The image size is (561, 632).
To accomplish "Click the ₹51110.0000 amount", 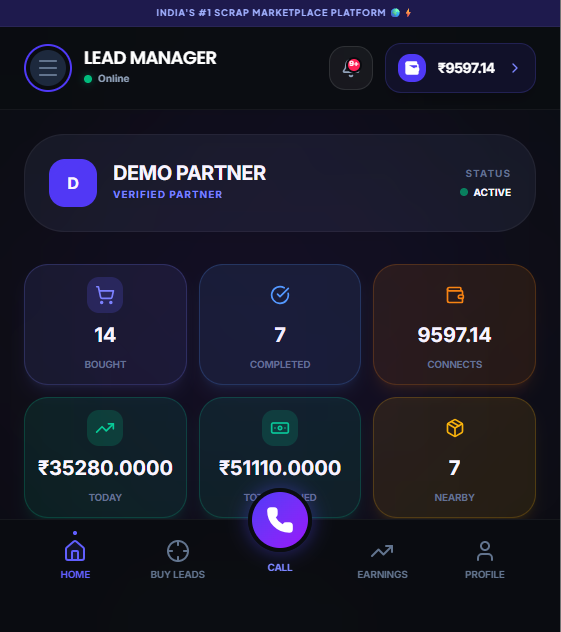I will (x=280, y=468).
